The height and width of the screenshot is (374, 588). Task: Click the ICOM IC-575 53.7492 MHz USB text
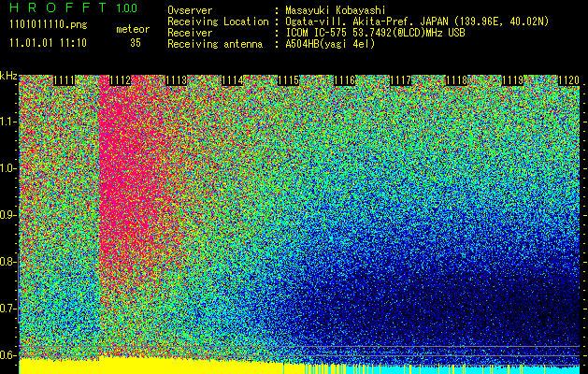pyautogui.click(x=375, y=33)
